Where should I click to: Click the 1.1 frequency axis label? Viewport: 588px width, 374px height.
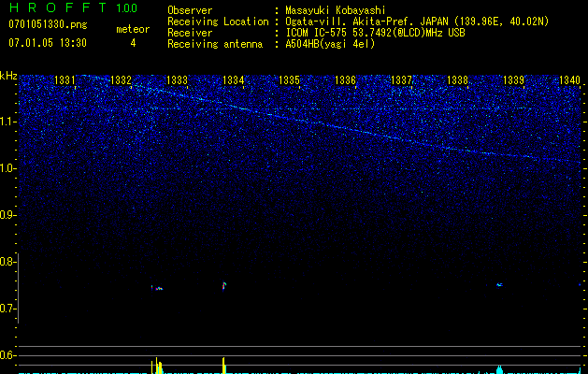pos(8,122)
